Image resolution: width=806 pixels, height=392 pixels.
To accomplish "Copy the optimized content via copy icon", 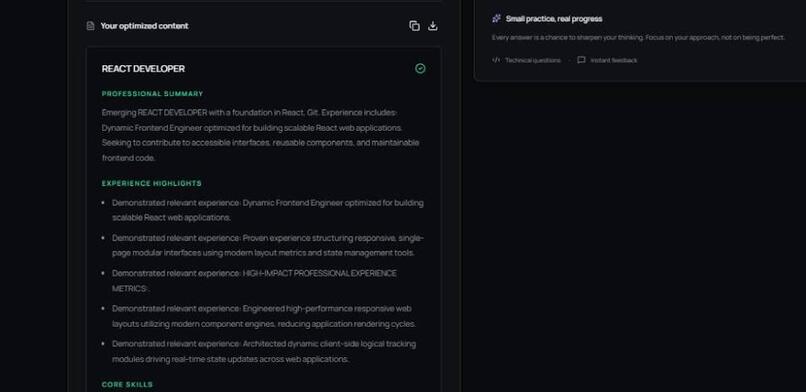I will 414,26.
